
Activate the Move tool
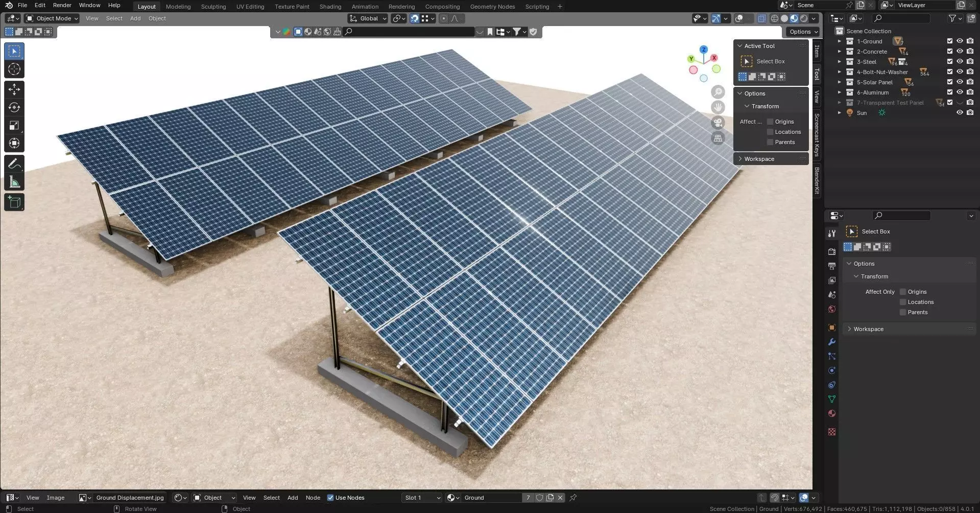pos(14,89)
